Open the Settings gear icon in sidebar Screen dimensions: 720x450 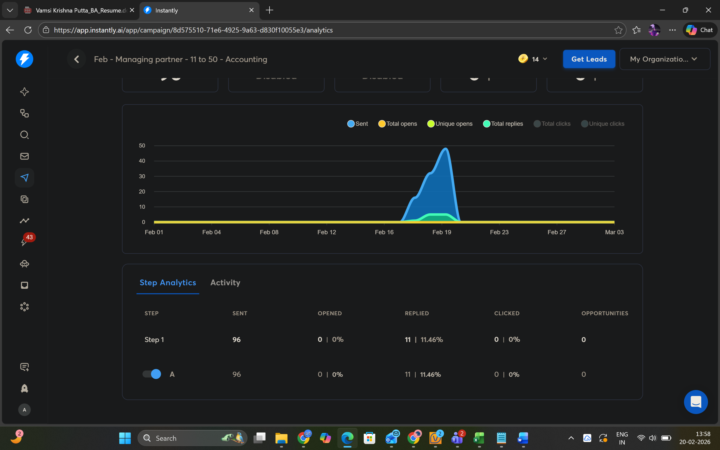24,306
